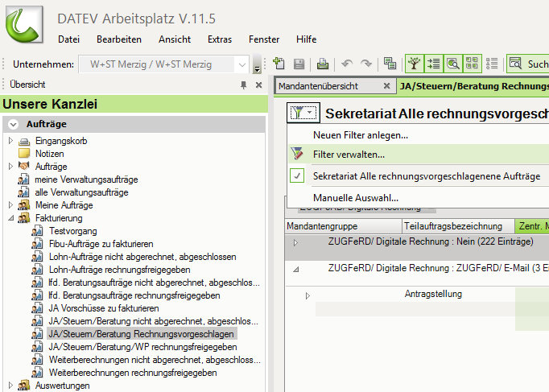This screenshot has height=392, width=549.
Task: Select Testvorgang in the tree
Action: click(72, 231)
